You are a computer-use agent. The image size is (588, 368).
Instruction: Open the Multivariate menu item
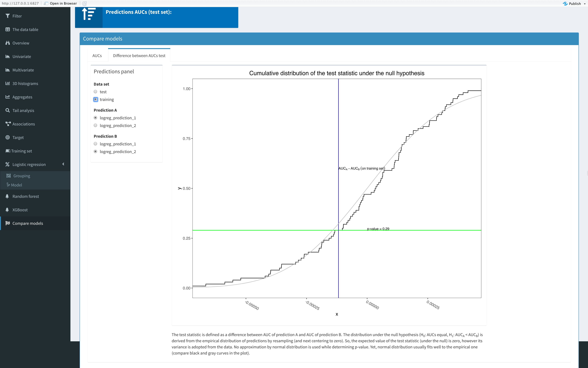pyautogui.click(x=35, y=70)
